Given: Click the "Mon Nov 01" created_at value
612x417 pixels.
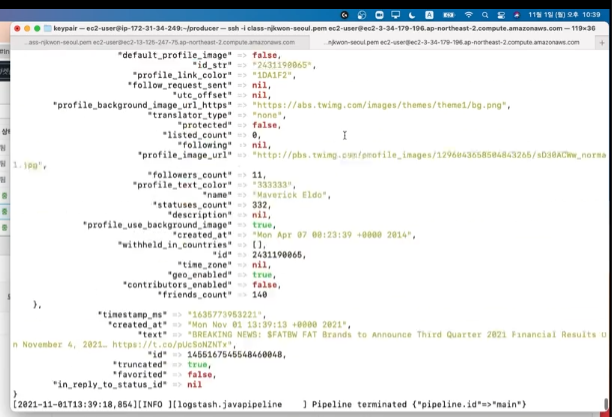Looking at the screenshot, I should pyautogui.click(x=267, y=325).
